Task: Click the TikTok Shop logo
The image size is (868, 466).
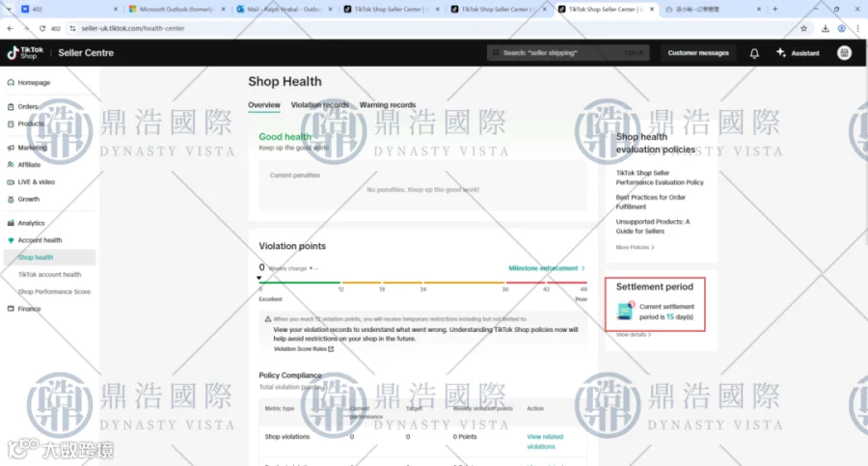Action: click(25, 53)
